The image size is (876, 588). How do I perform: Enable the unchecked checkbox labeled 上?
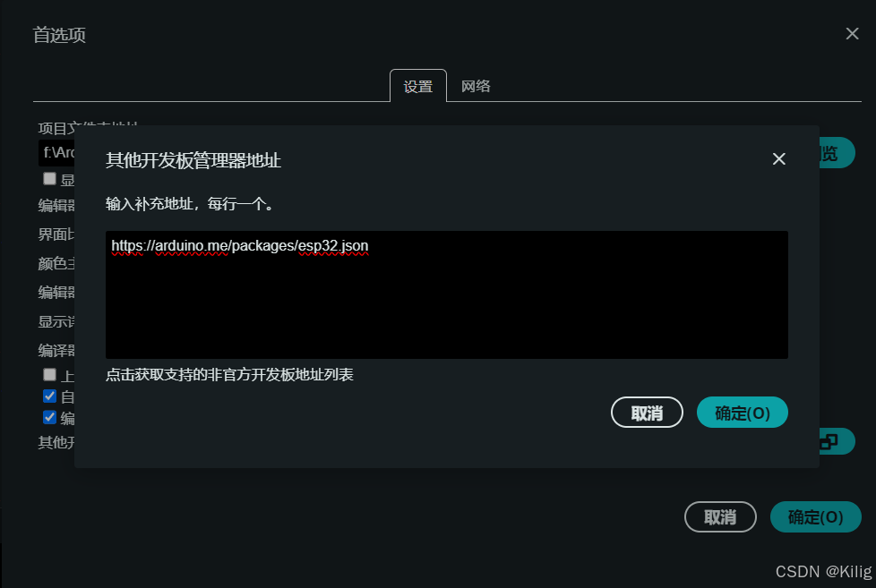tap(50, 374)
